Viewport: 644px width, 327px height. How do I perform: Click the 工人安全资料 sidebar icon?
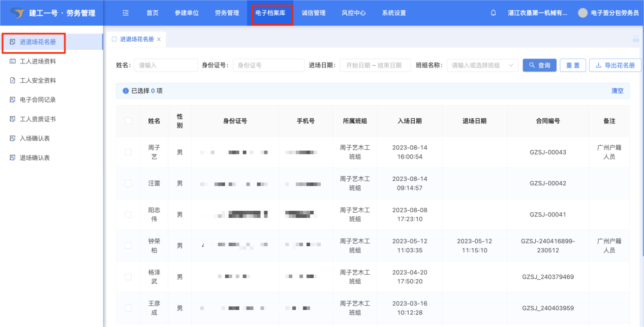click(x=13, y=81)
